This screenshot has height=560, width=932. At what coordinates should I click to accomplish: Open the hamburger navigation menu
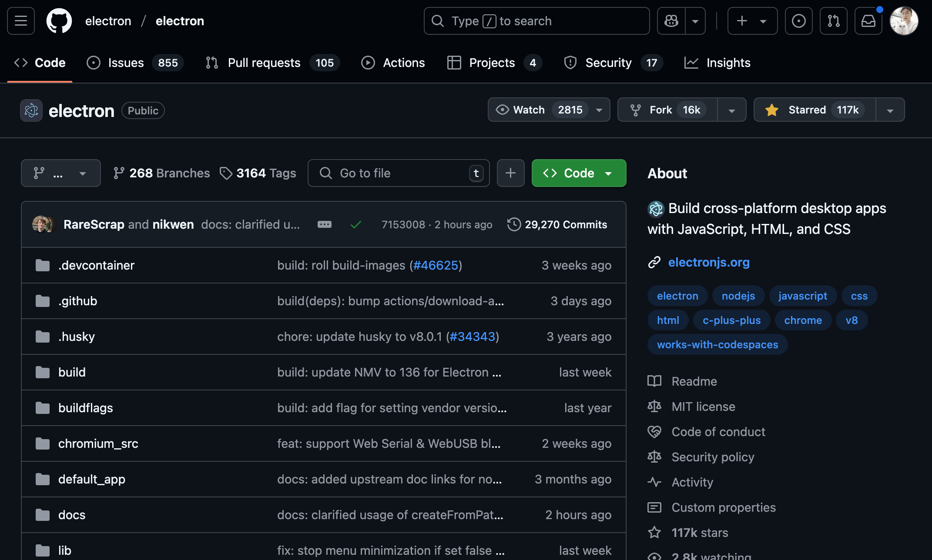pos(21,21)
